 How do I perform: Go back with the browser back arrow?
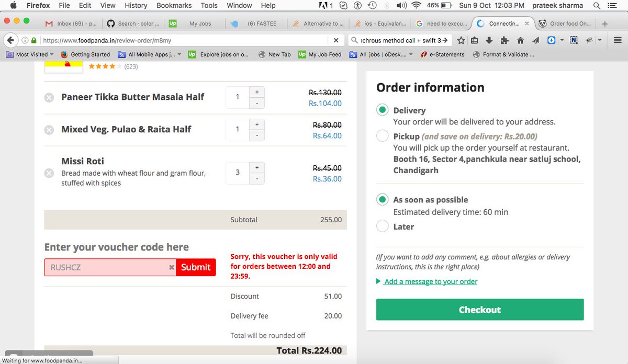pyautogui.click(x=9, y=40)
